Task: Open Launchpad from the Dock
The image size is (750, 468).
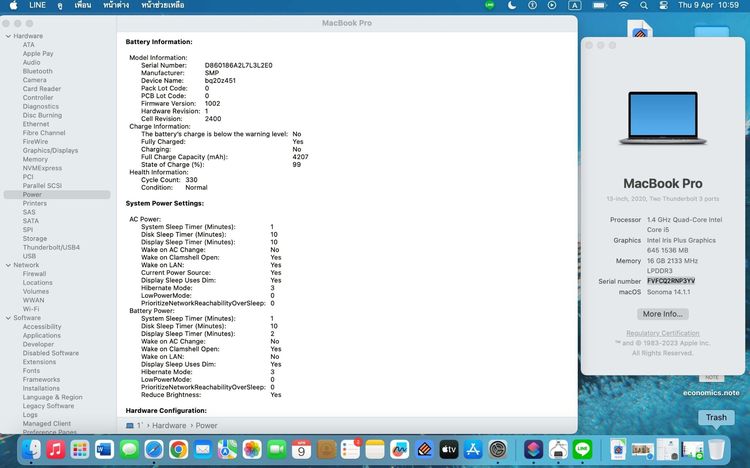Action: [80, 450]
